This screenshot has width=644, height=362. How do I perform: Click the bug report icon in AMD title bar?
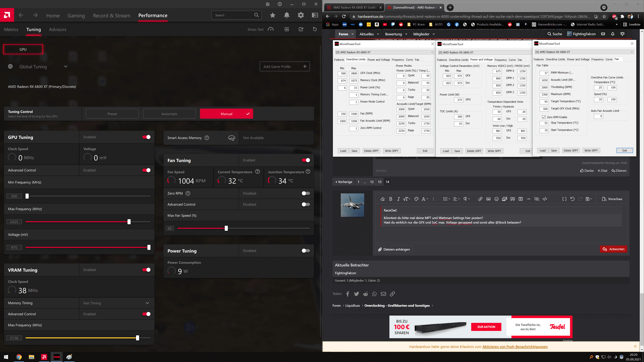268,4
